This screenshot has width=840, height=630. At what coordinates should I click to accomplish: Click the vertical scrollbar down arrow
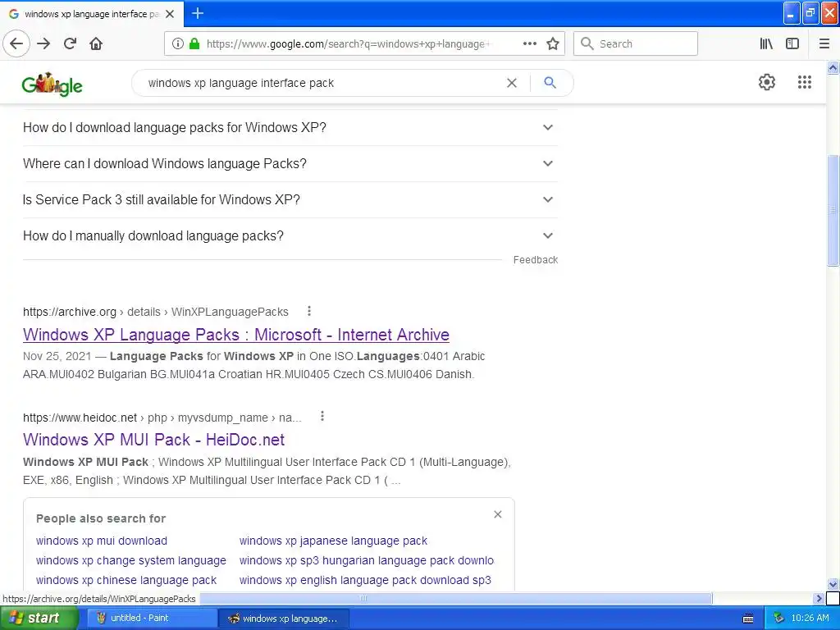pos(833,584)
